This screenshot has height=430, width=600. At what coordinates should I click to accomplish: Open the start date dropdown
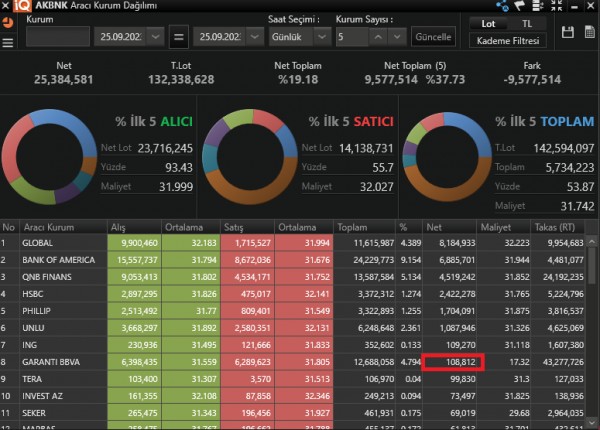[x=155, y=37]
